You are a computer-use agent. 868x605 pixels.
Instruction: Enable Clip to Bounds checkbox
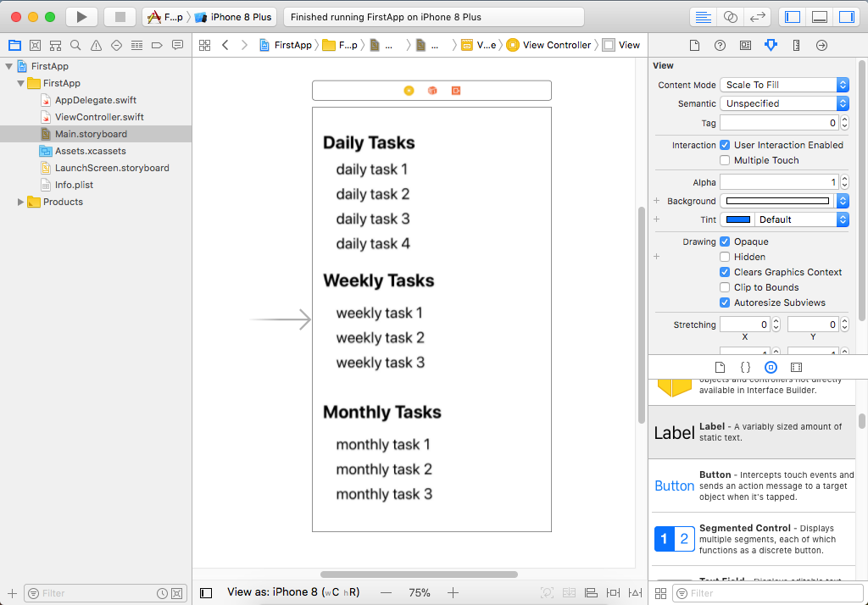coord(725,287)
